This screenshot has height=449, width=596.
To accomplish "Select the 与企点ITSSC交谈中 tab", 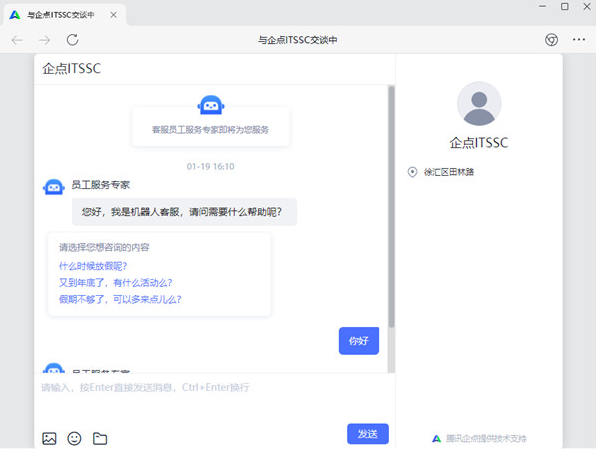I will click(61, 15).
